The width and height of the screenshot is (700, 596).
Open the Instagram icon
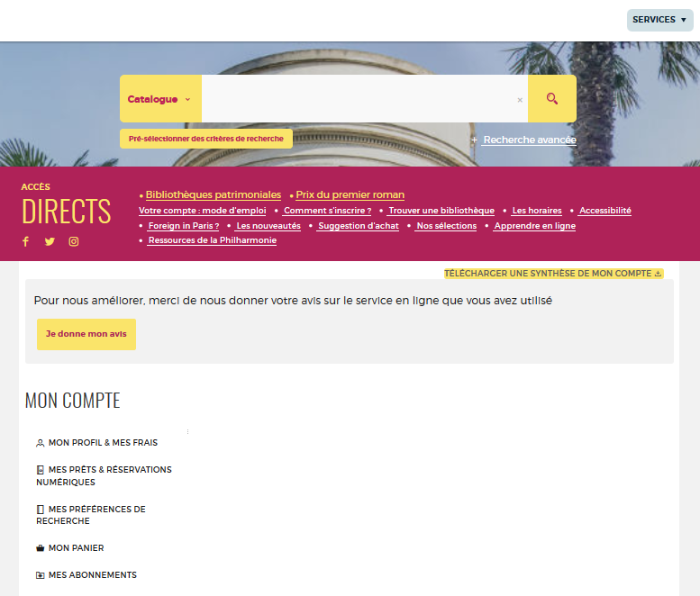coord(74,241)
